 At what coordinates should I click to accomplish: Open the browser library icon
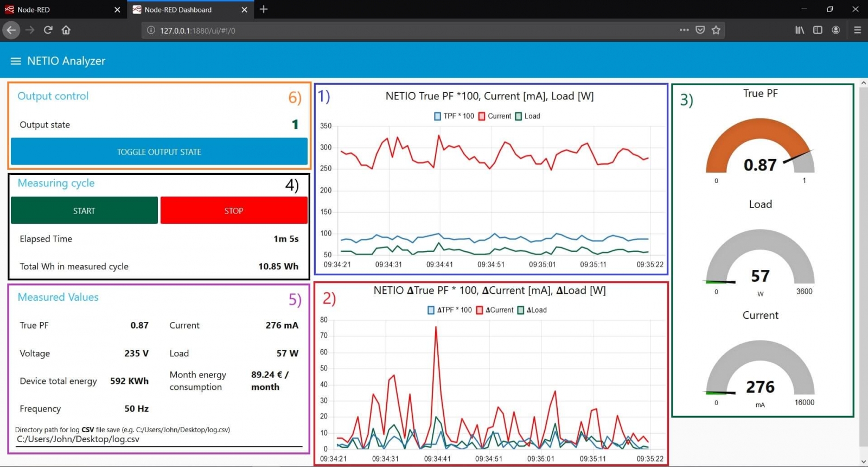coord(800,30)
